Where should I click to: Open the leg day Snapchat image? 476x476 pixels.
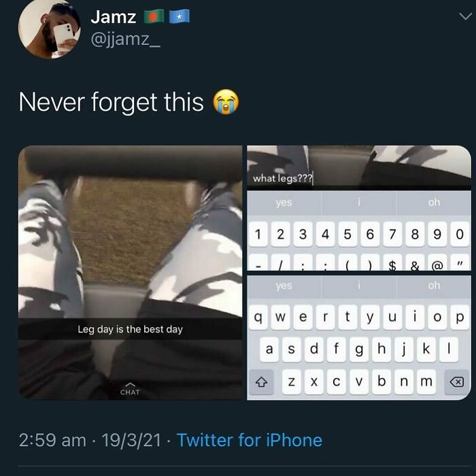point(131,273)
